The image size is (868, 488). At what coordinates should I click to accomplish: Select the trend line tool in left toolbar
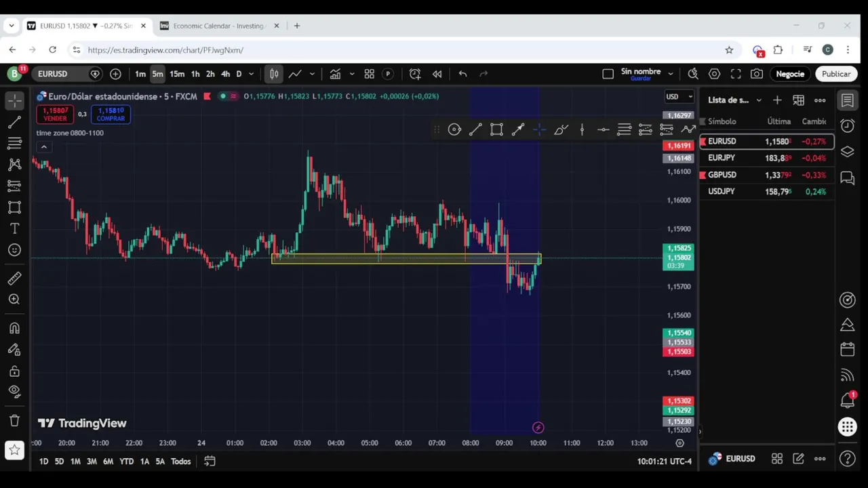[x=14, y=122]
